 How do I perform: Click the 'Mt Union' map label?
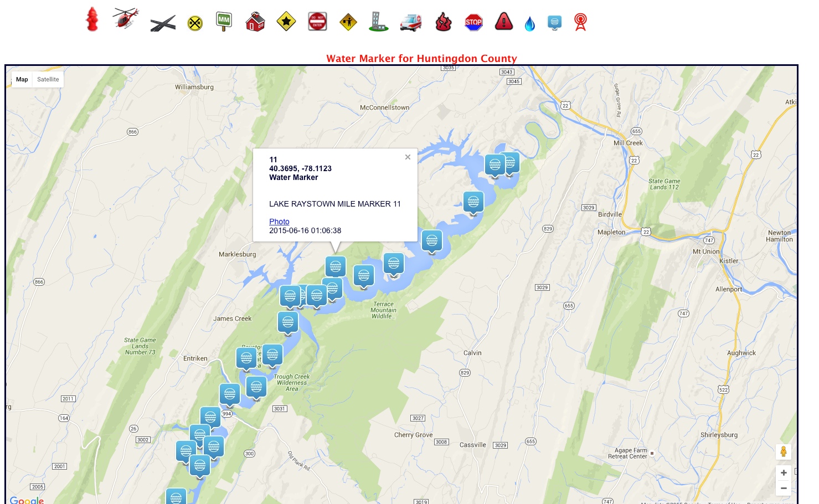click(706, 251)
